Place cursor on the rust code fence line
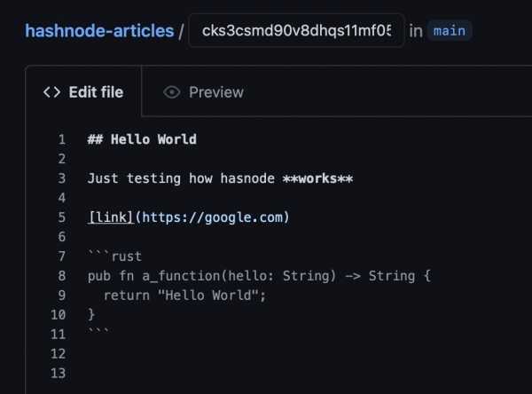The image size is (532, 394). coord(114,256)
